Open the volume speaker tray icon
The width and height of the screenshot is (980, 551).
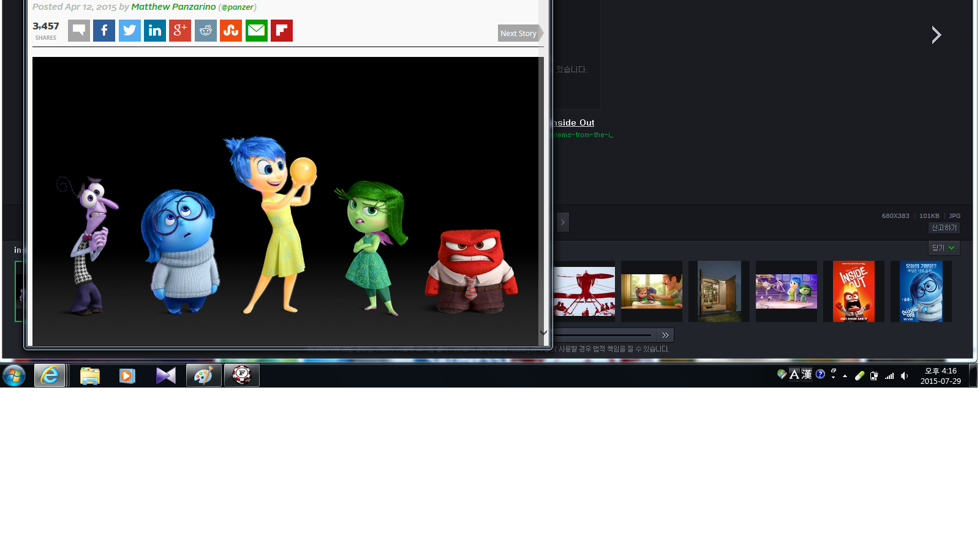(905, 376)
